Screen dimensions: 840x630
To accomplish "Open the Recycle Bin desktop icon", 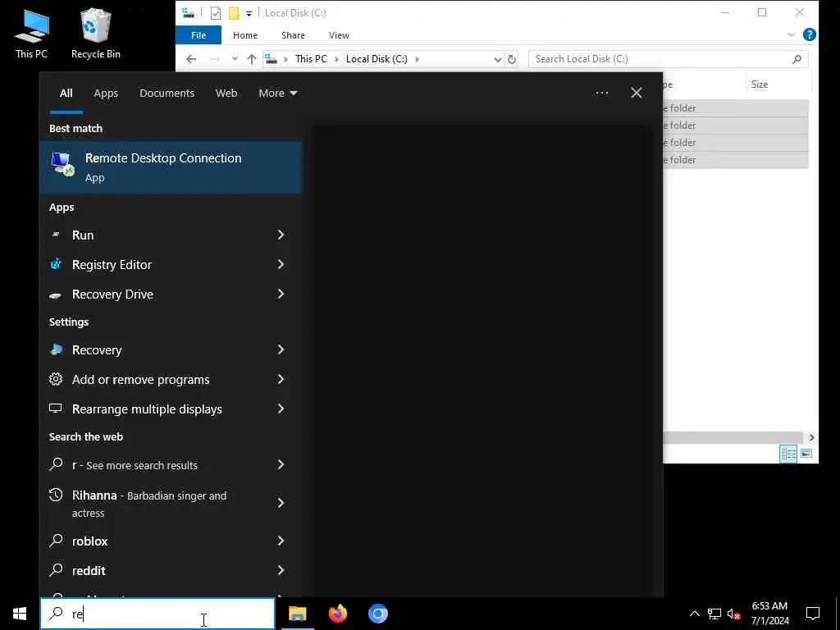I will [x=96, y=34].
